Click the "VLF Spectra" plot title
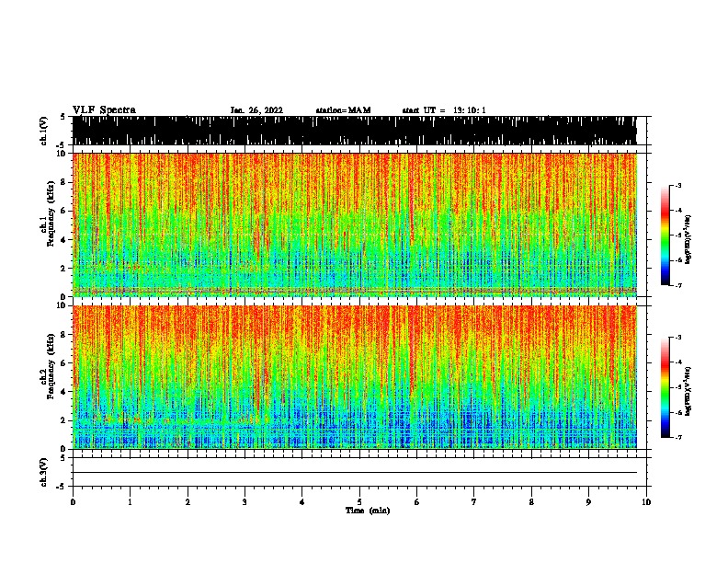728x563 pixels. tap(104, 109)
